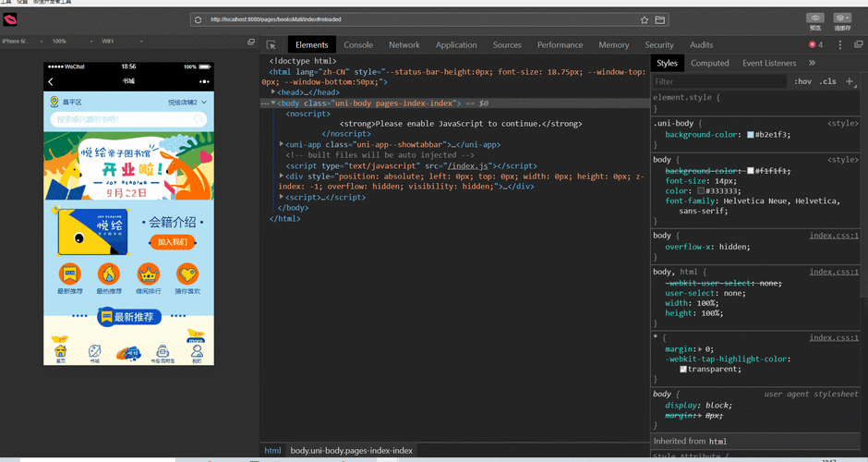868x462 pixels.
Task: Bookmark the page with the star icon
Action: 645,19
